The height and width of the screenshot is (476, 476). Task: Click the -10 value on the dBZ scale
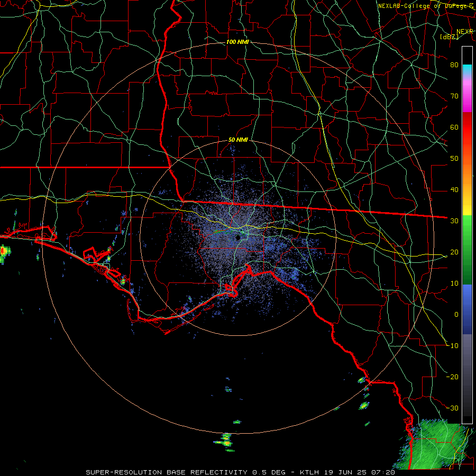[x=452, y=346]
